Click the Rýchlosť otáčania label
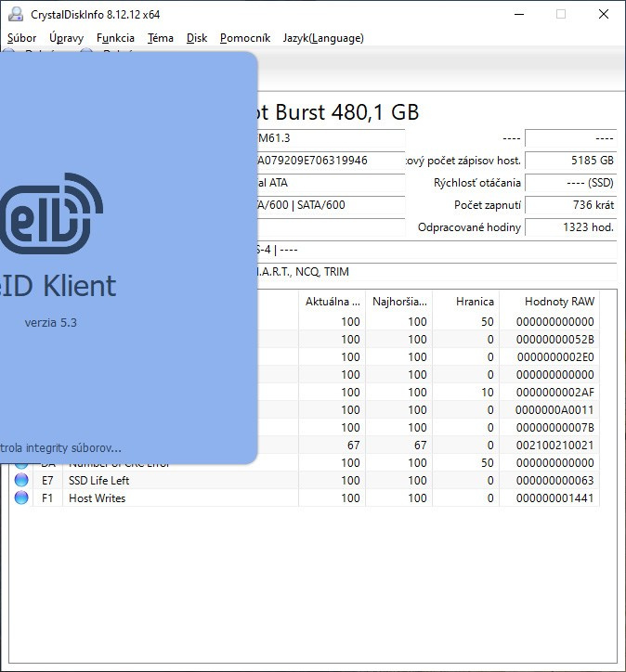Viewport: 626px width, 672px height. (x=477, y=183)
